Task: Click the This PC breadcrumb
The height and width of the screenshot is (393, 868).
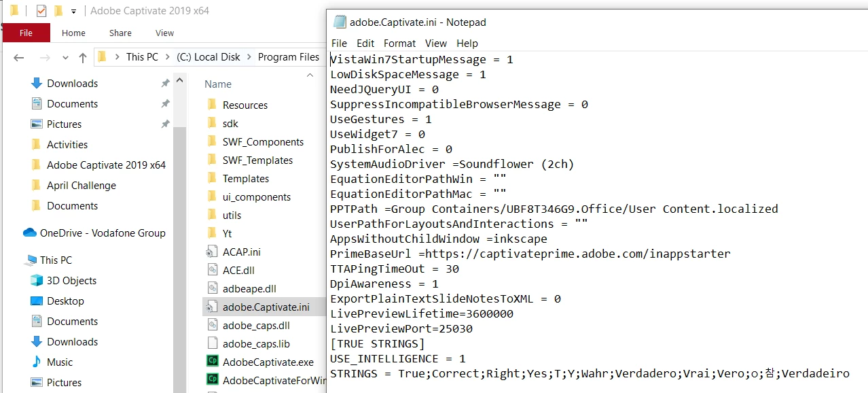Action: (x=142, y=57)
